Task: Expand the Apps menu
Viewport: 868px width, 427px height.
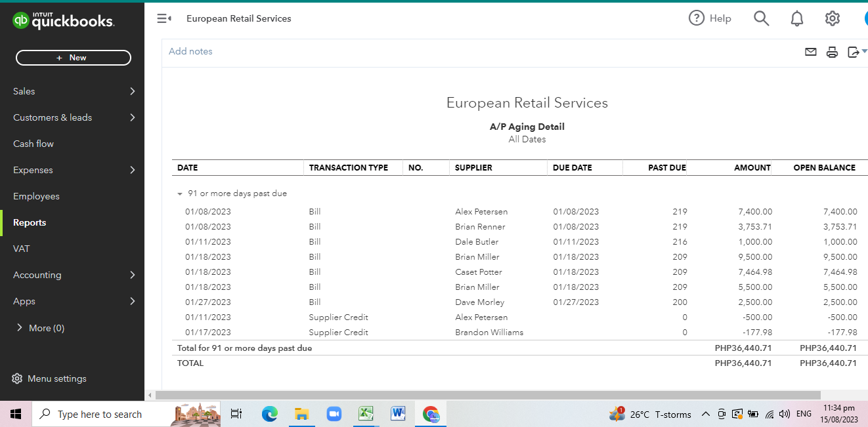Action: pyautogui.click(x=72, y=301)
